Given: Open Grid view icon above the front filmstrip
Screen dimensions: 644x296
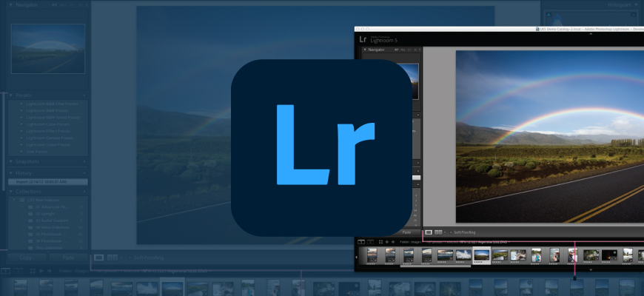Looking at the screenshot, I should click(x=380, y=242).
